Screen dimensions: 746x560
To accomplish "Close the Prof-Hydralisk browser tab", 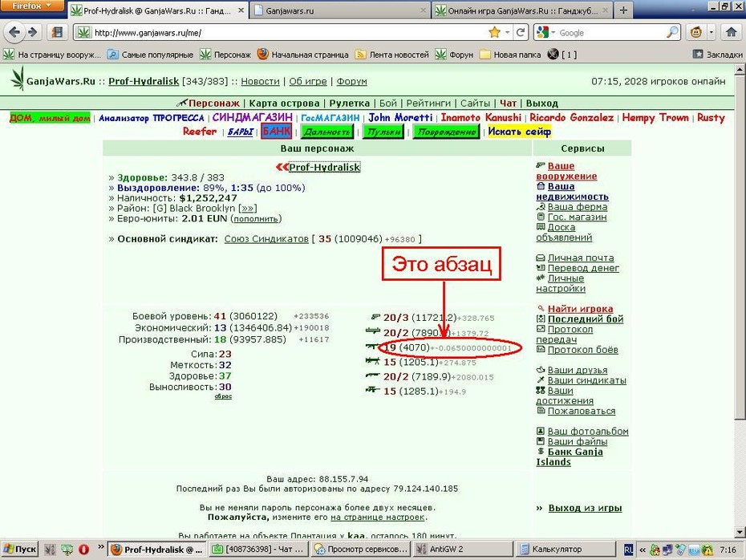I will pyautogui.click(x=241, y=10).
